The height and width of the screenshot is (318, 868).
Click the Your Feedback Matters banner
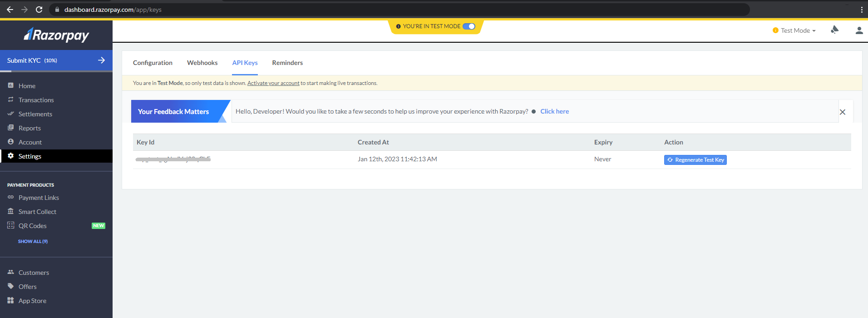[181, 111]
